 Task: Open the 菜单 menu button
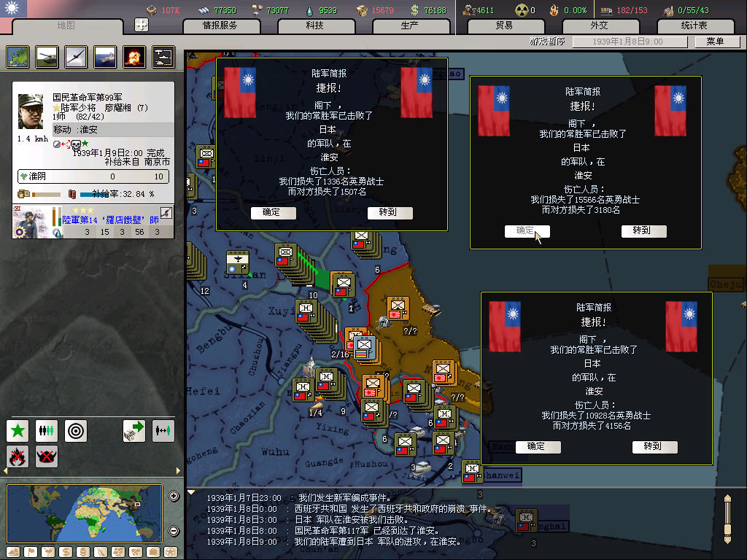coord(716,42)
